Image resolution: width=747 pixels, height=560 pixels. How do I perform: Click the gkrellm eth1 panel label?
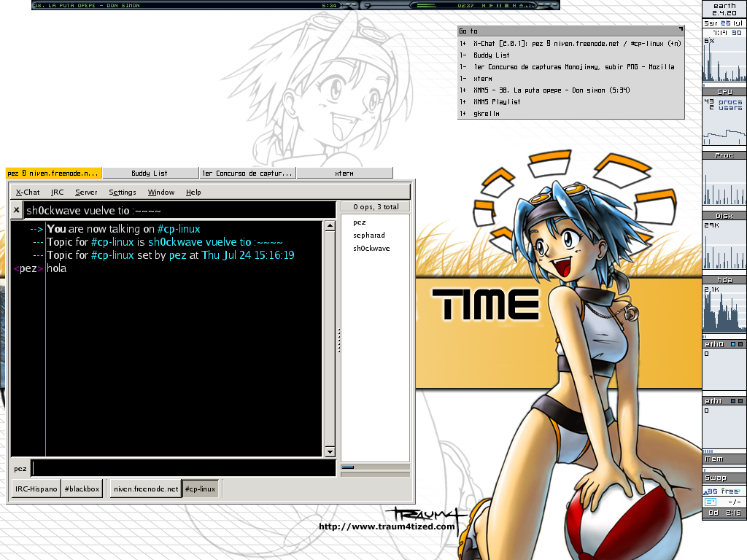(x=714, y=401)
